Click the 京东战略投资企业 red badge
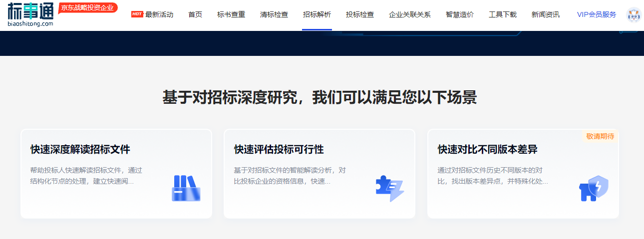The height and width of the screenshot is (239, 644). (x=88, y=7)
